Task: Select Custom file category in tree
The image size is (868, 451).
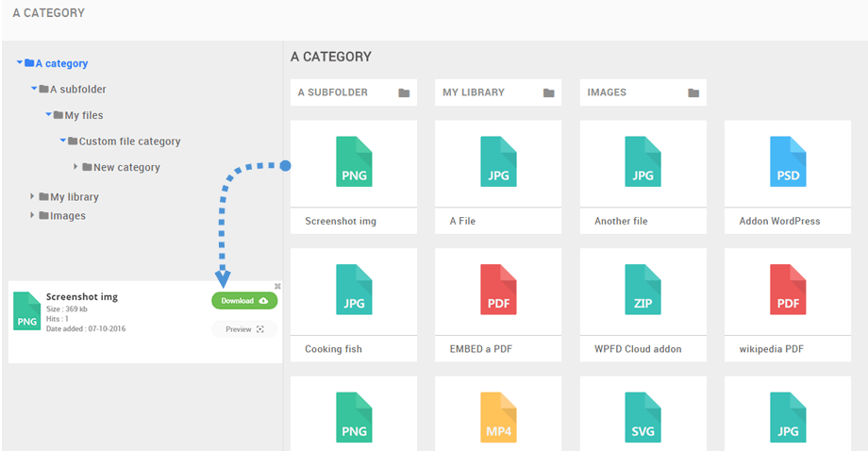Action: click(x=129, y=142)
